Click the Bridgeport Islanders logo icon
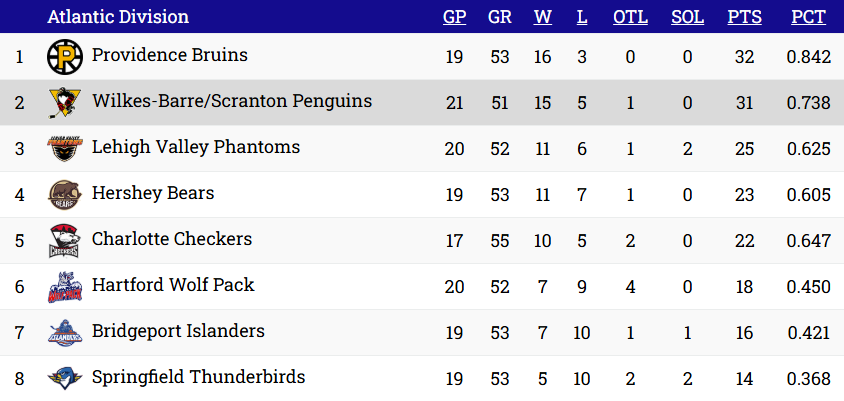Image resolution: width=844 pixels, height=401 pixels. 64,333
